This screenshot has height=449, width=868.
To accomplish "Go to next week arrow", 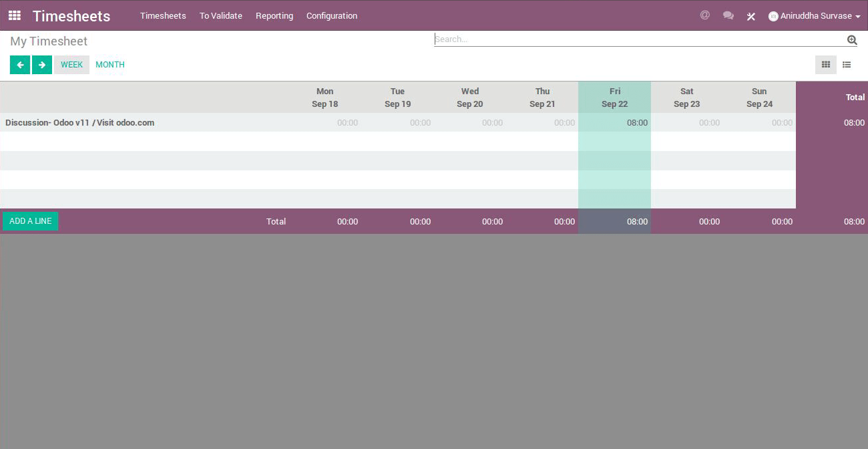I will (42, 65).
